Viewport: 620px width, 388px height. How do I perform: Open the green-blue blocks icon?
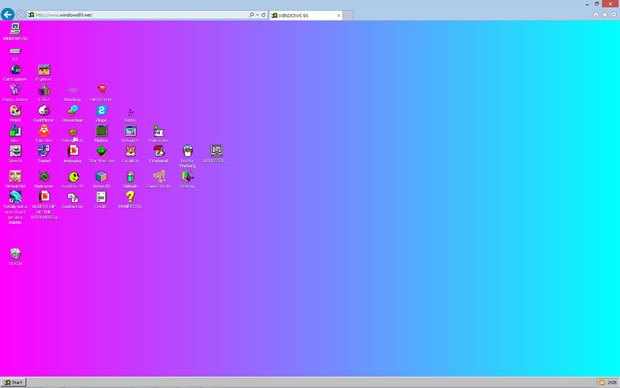coord(15,134)
